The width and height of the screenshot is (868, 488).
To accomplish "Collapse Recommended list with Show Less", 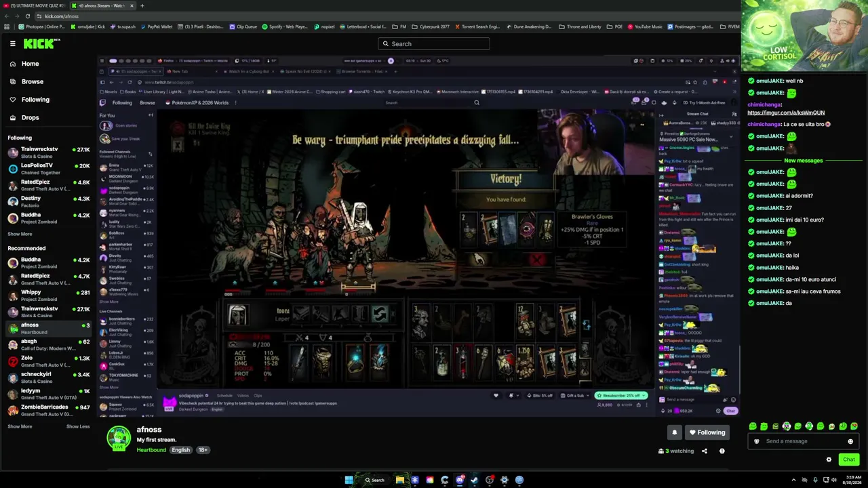I will click(78, 426).
